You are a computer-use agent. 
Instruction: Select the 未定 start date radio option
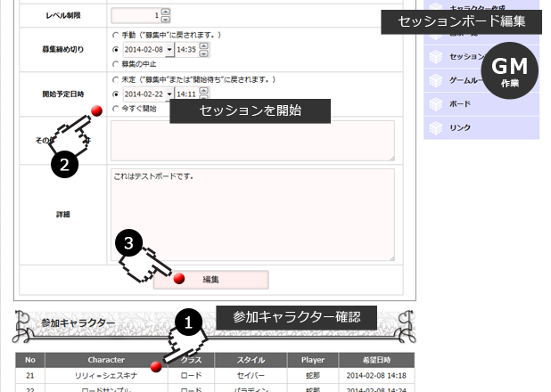pyautogui.click(x=115, y=79)
